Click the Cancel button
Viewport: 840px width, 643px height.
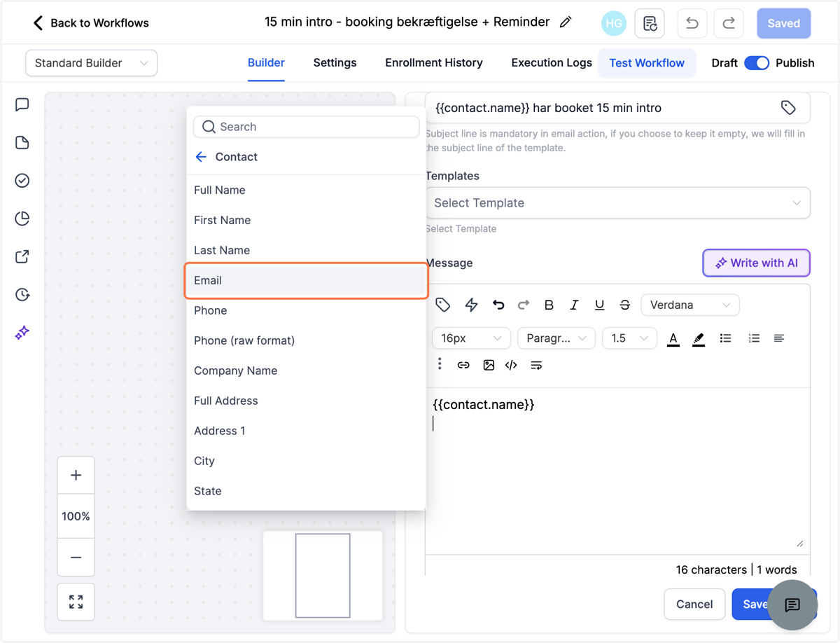click(x=694, y=604)
